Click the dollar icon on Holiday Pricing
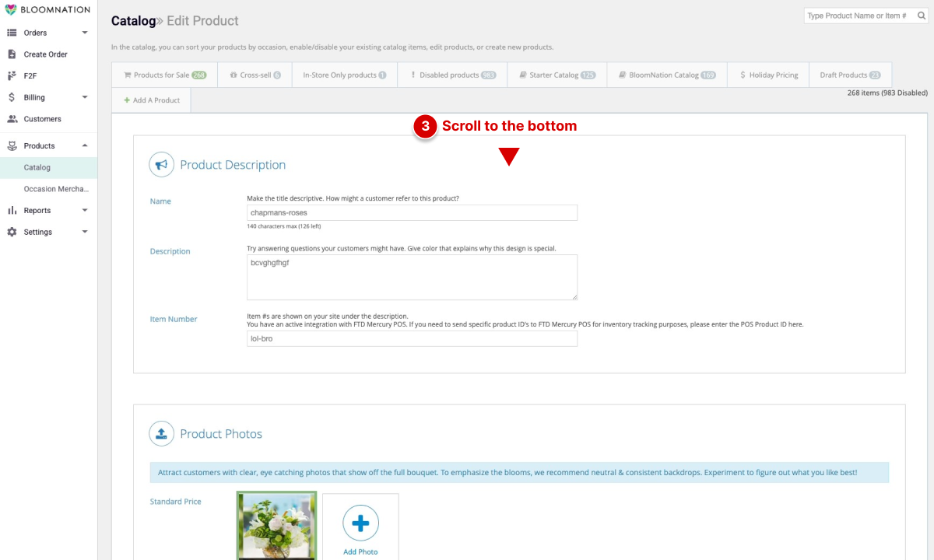The width and height of the screenshot is (934, 560). click(743, 75)
